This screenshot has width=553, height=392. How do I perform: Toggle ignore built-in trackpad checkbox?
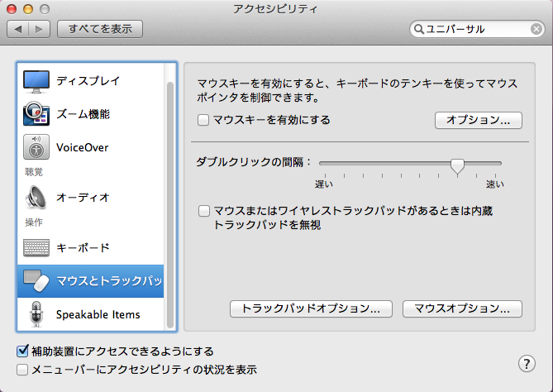click(204, 212)
